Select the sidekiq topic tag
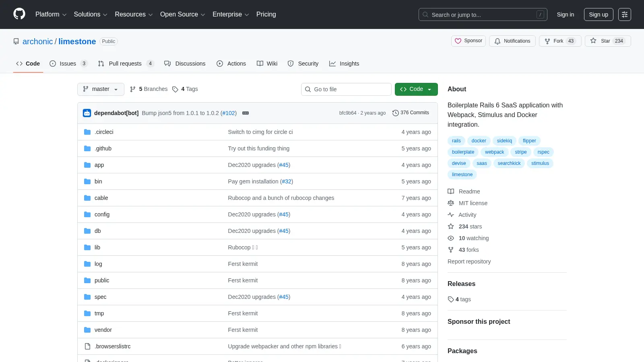644x362 pixels. coord(504,141)
